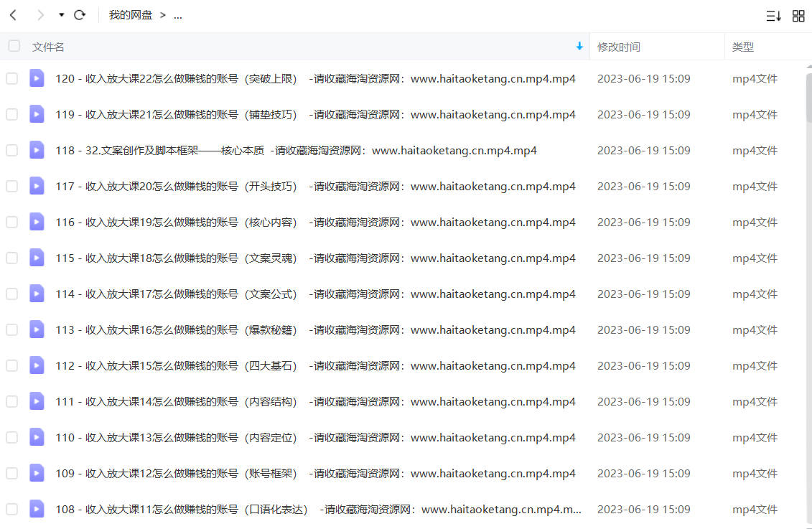The width and height of the screenshot is (812, 529).
Task: Check the box for file 116
Action: pos(11,222)
